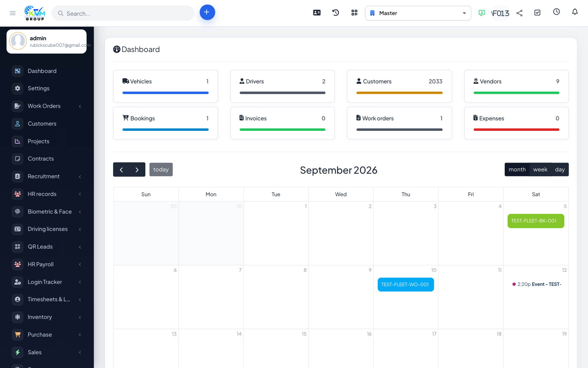This screenshot has width=588, height=368.
Task: Click the Biometric fingerprint sidebar icon
Action: (x=18, y=212)
